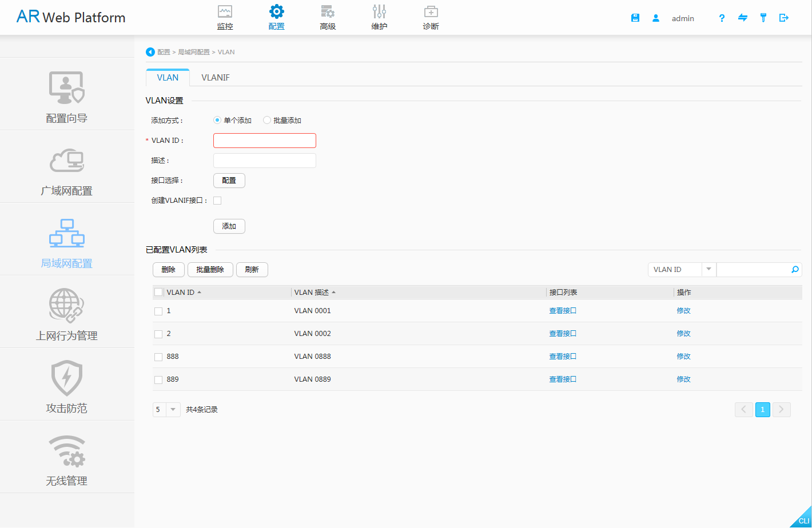Switch to the VLANIF tab
The image size is (812, 528).
pyautogui.click(x=216, y=78)
